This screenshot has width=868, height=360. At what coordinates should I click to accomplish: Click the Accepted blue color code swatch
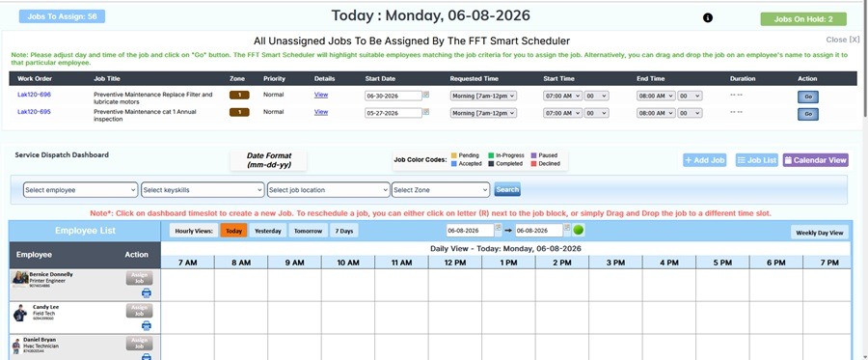click(x=454, y=164)
